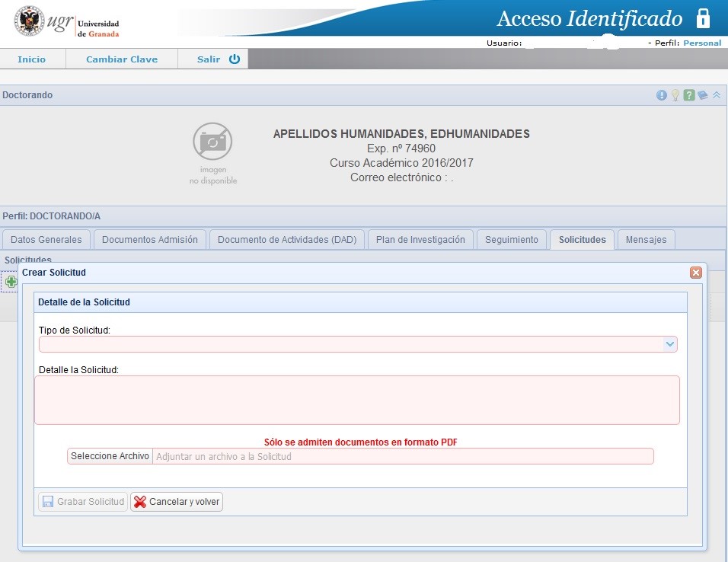
Task: Open the green question mark help icon
Action: 688,95
